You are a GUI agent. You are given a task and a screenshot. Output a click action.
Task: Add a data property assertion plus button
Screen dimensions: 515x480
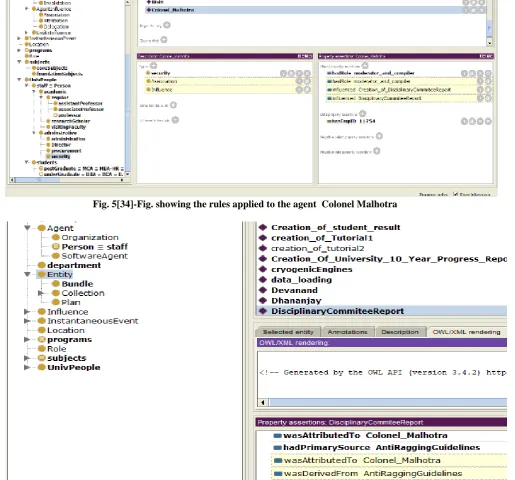(362, 114)
